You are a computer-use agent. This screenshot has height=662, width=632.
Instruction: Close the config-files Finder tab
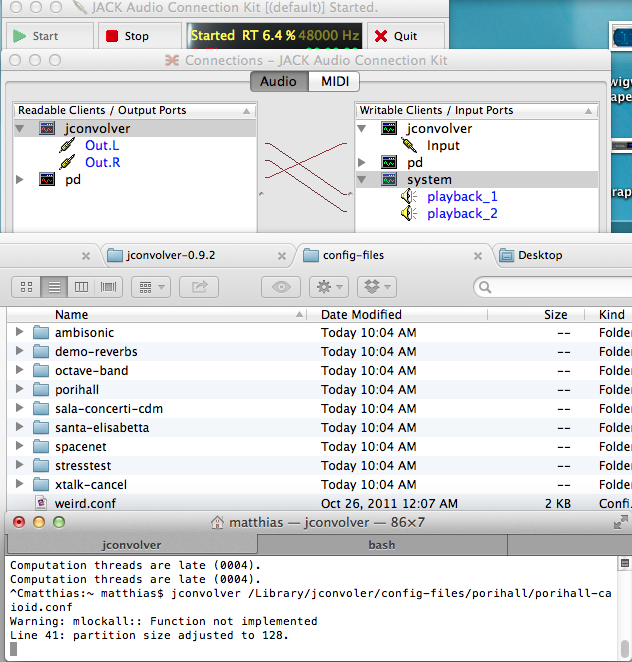478,256
